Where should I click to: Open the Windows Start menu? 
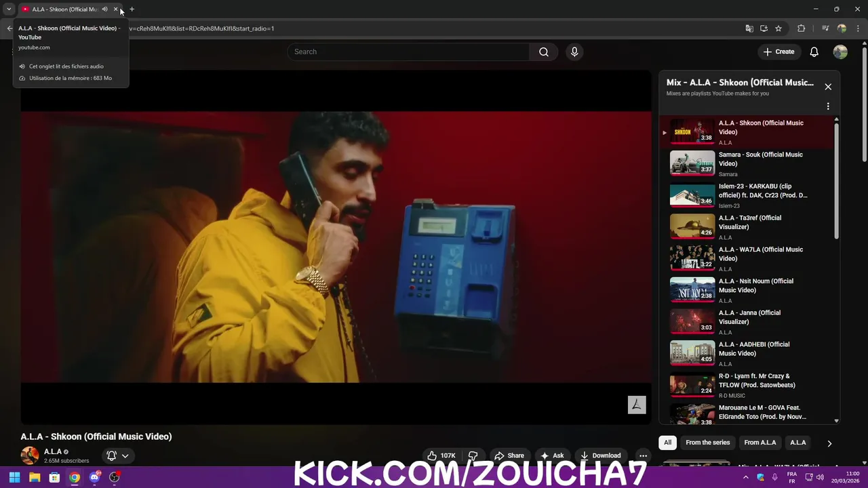point(14,477)
